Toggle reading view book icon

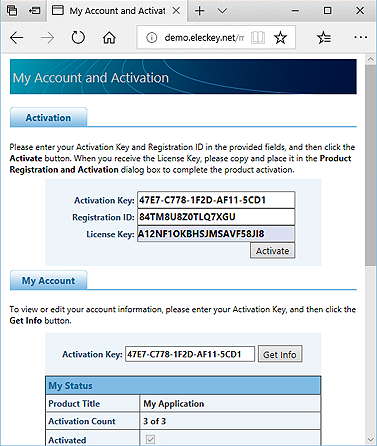pyautogui.click(x=258, y=38)
